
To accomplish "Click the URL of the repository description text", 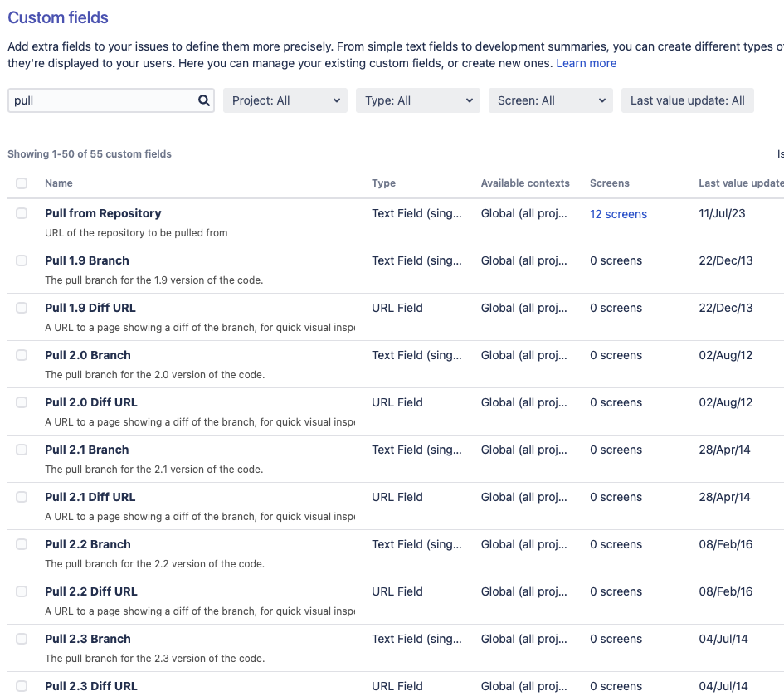I will (x=136, y=233).
